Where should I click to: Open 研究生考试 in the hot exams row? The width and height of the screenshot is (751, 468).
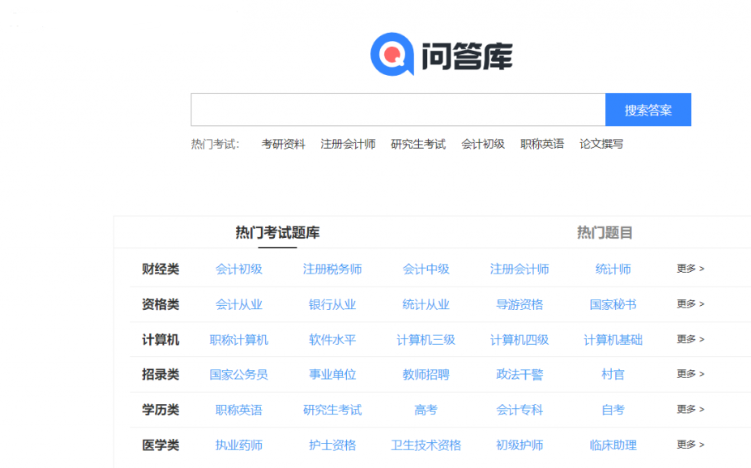point(418,144)
